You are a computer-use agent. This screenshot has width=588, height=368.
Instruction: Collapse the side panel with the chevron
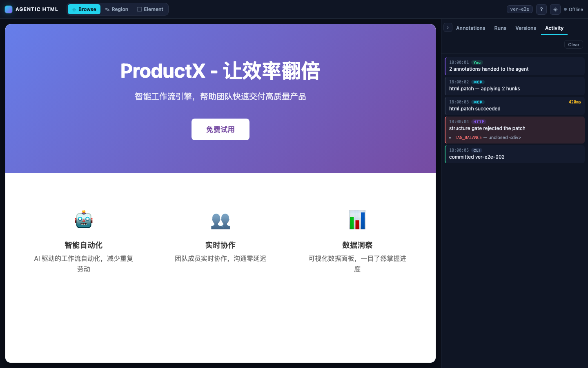click(x=448, y=27)
